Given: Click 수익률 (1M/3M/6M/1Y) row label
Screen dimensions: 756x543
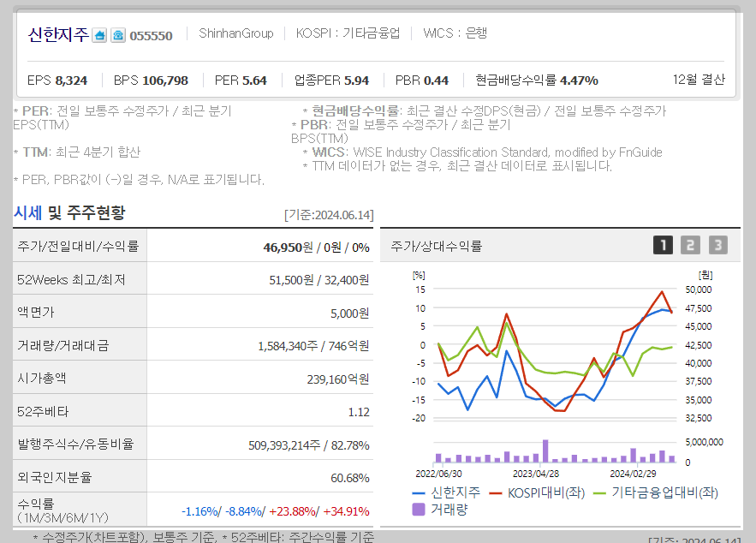Looking at the screenshot, I should click(63, 510).
